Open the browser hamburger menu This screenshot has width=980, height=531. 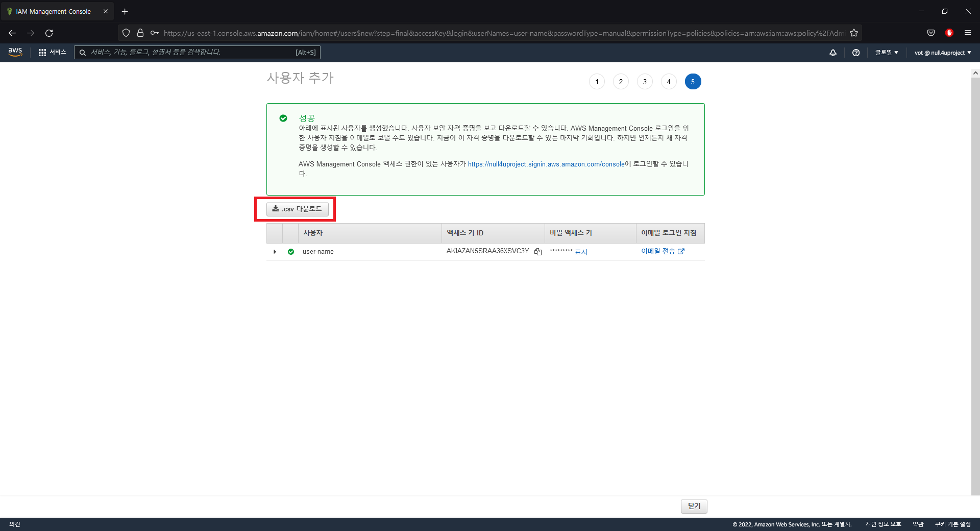pyautogui.click(x=968, y=33)
